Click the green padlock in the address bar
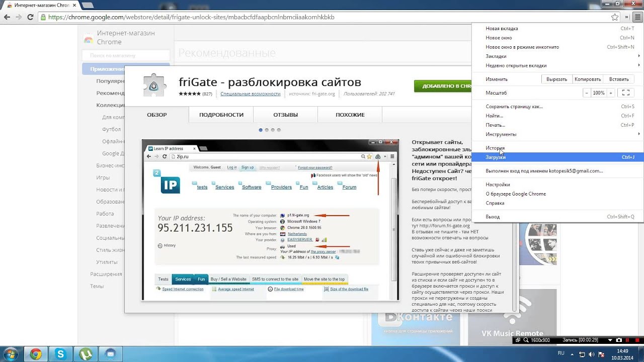The height and width of the screenshot is (362, 644). click(x=44, y=17)
